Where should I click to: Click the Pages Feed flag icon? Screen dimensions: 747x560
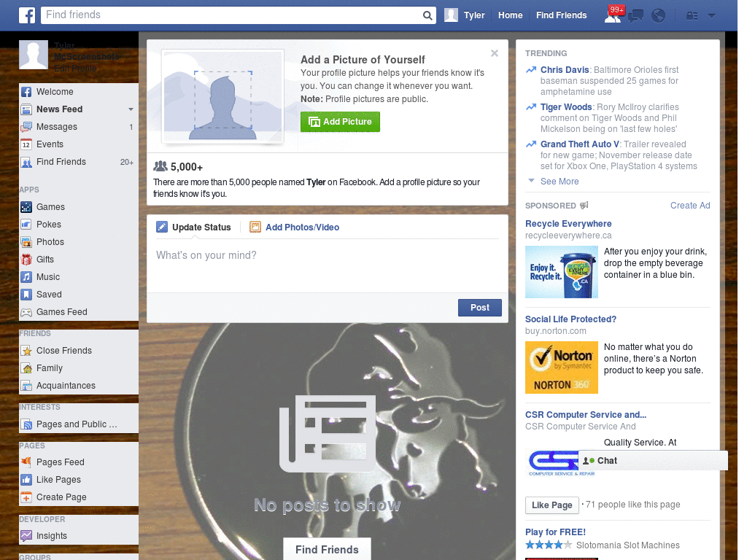26,462
